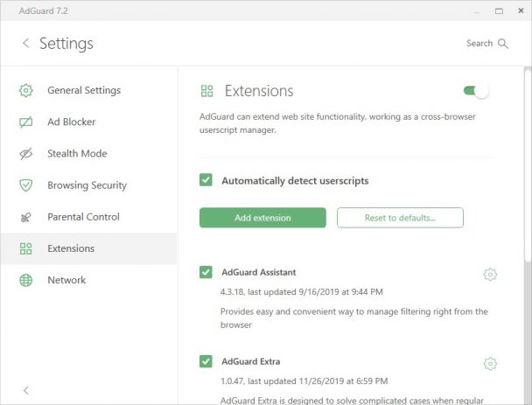The width and height of the screenshot is (532, 405).
Task: Click the Extensions page heading text
Action: [259, 91]
